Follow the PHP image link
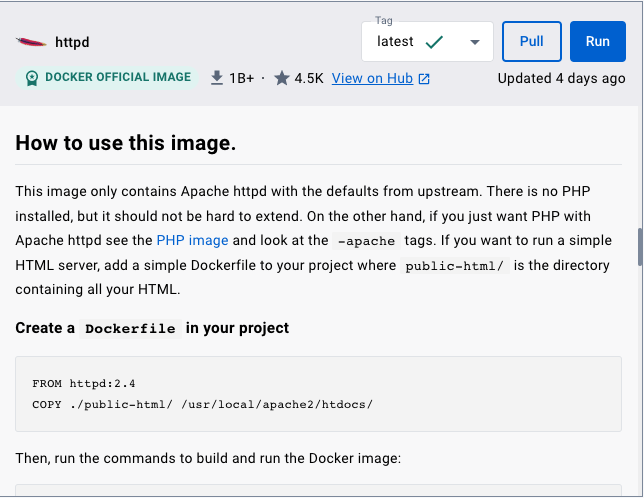Screen dimensions: 644x498 click(192, 240)
